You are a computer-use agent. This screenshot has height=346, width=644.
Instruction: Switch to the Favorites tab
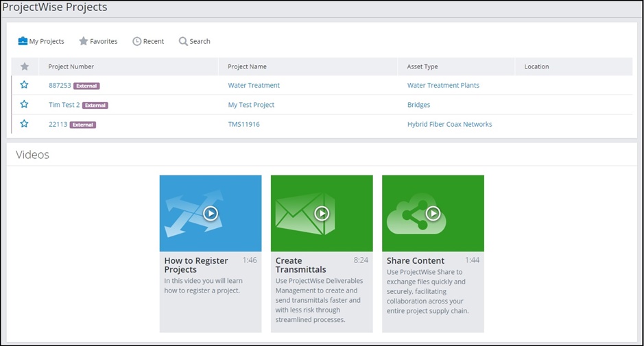pyautogui.click(x=98, y=42)
